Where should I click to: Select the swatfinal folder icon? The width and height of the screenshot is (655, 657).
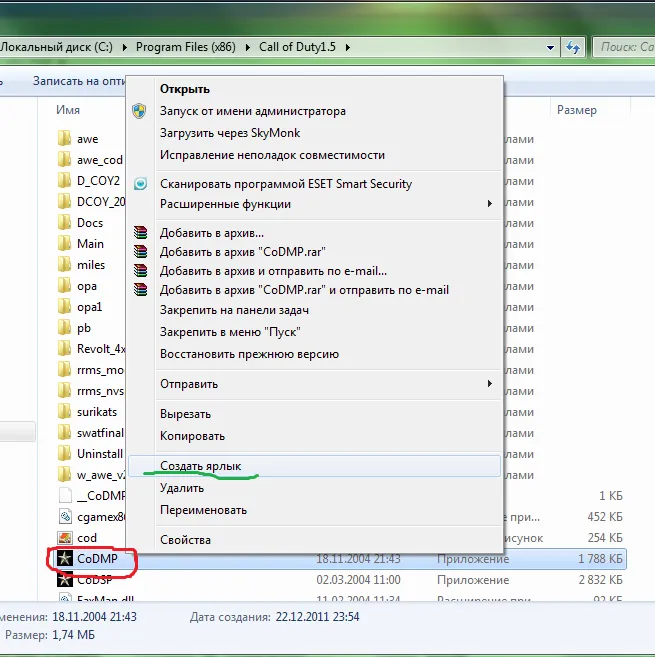(x=65, y=432)
